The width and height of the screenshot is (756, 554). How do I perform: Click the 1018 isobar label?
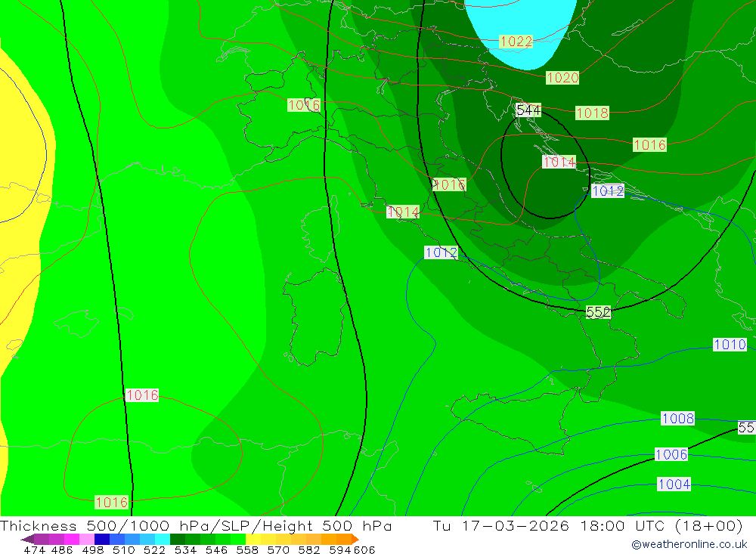(593, 113)
